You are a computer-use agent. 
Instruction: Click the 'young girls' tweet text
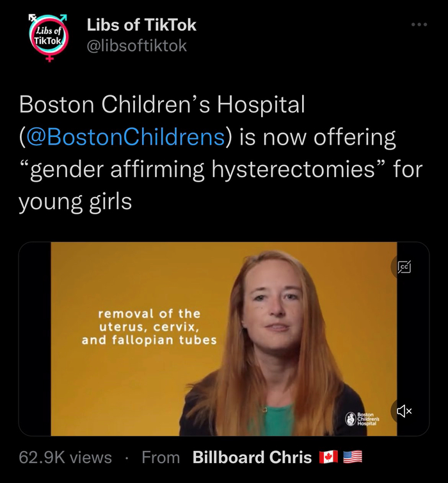[76, 202]
